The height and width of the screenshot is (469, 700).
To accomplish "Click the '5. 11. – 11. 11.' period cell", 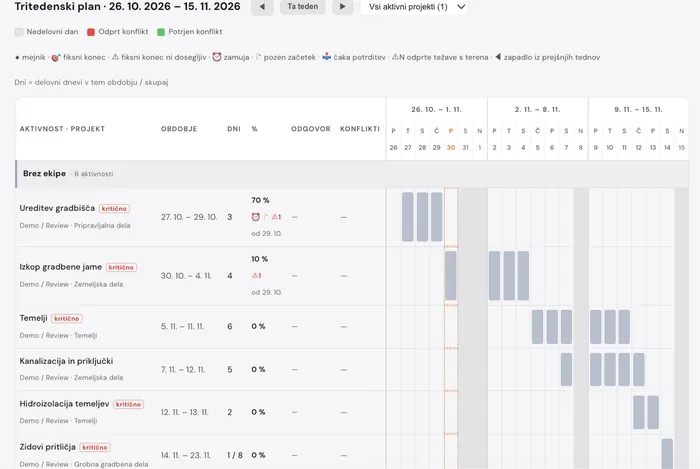I will point(182,327).
